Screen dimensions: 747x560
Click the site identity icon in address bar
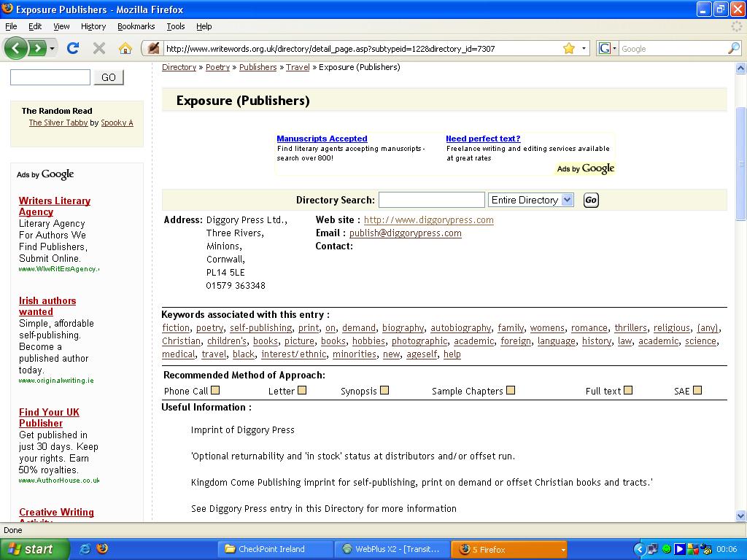coord(153,48)
